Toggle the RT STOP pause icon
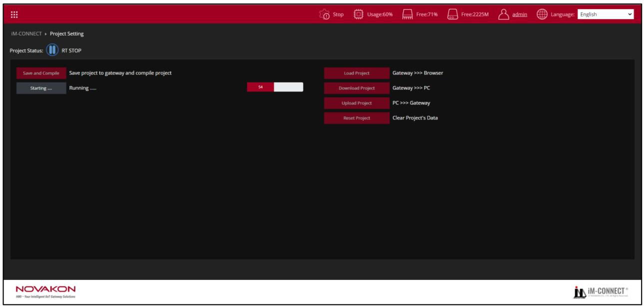 click(52, 50)
